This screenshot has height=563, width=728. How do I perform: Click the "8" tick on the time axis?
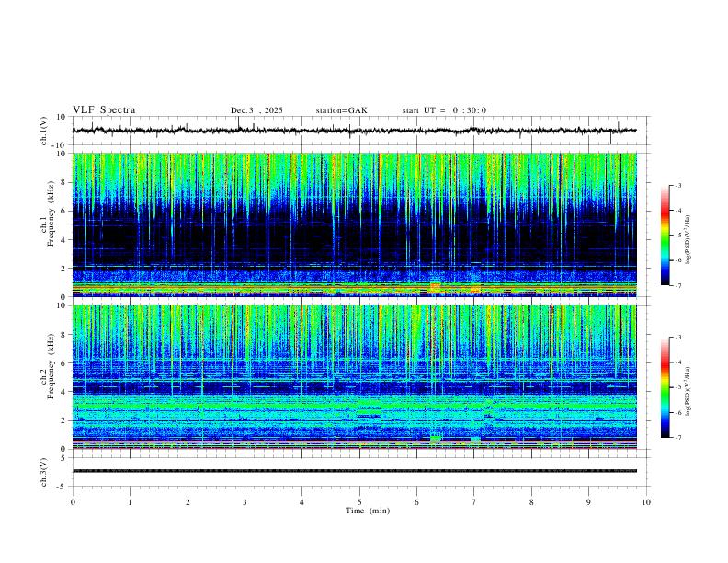pos(531,502)
